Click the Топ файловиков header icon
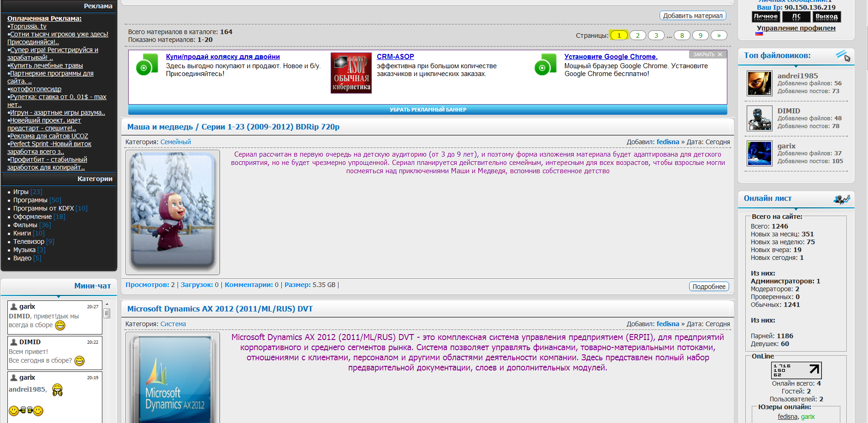 (843, 56)
